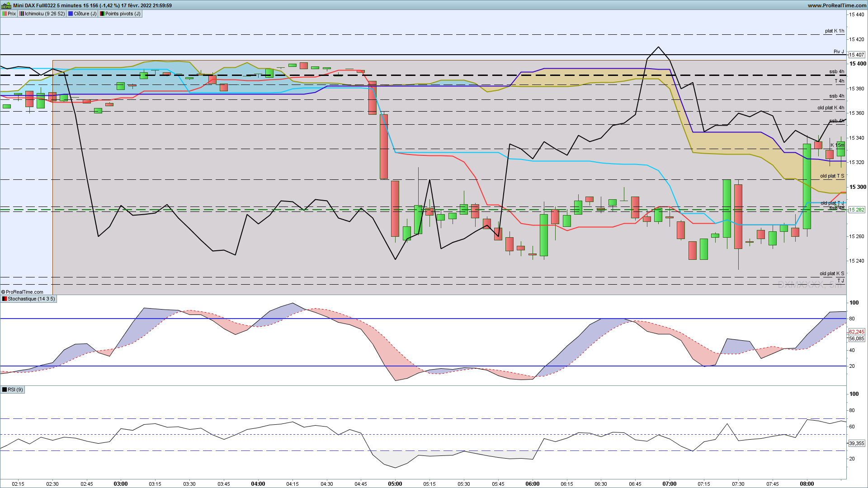
Task: Click the 15 260 price axis label
Action: pyautogui.click(x=857, y=236)
